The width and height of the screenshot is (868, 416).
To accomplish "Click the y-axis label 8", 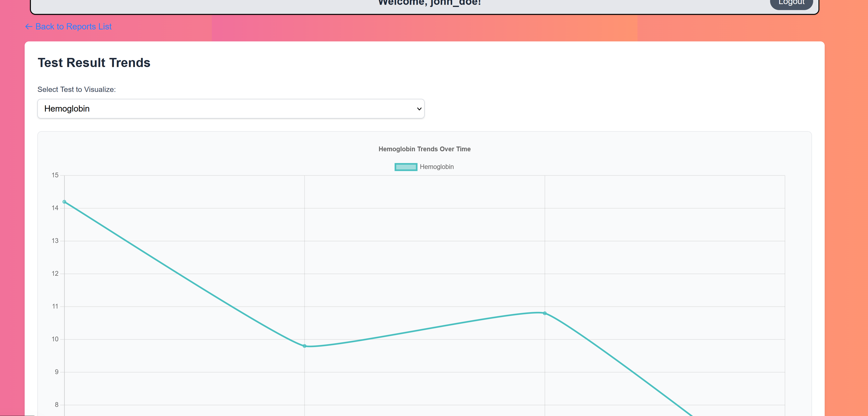I will tap(56, 405).
